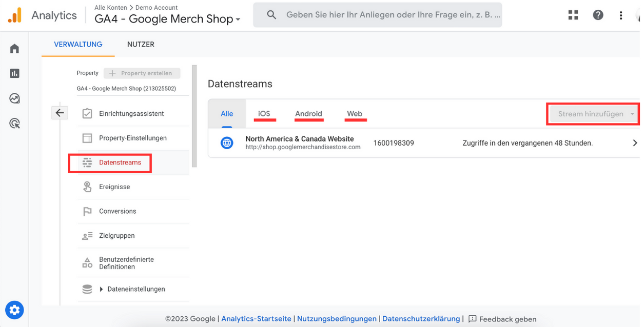Click the Datenstreams icon
The image size is (644, 327).
tap(87, 162)
